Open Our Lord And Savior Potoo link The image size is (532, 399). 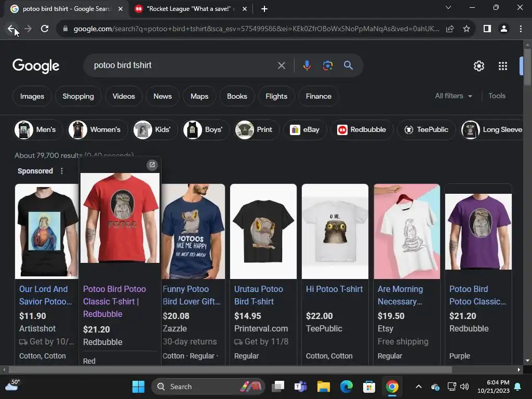point(46,295)
